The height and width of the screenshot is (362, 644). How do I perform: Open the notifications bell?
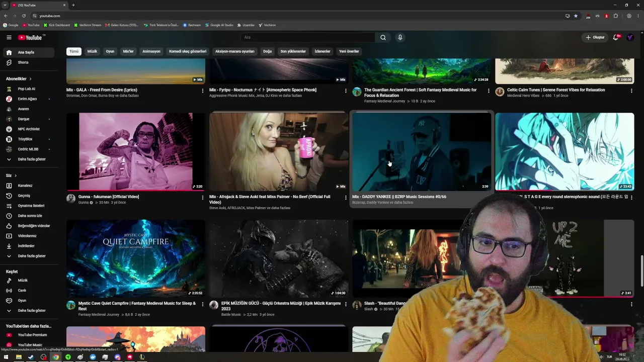tap(616, 37)
